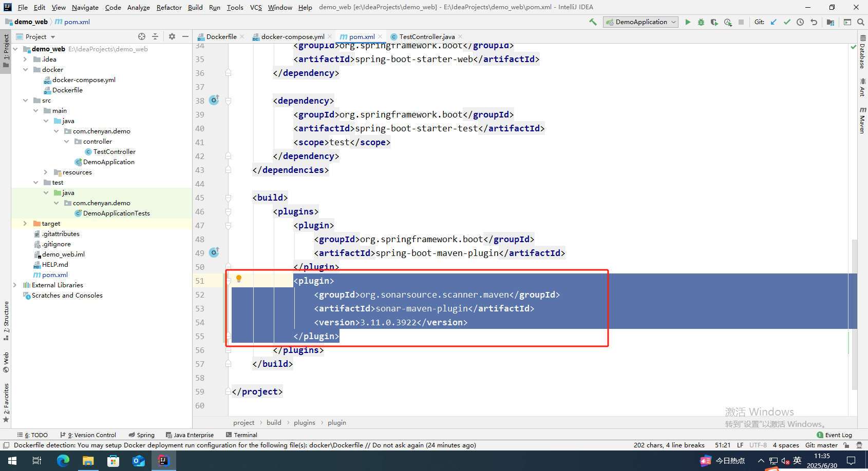Image resolution: width=868 pixels, height=471 pixels.
Task: Git commit checkmark icon
Action: point(787,22)
